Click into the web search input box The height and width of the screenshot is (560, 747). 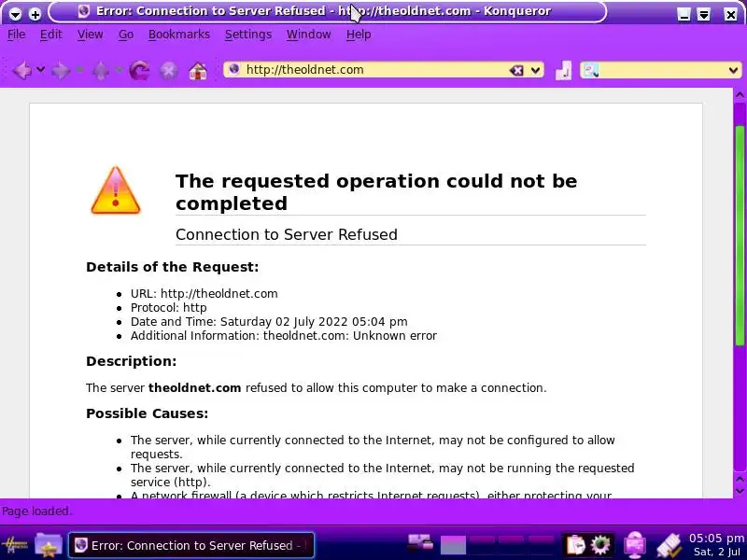tap(663, 71)
